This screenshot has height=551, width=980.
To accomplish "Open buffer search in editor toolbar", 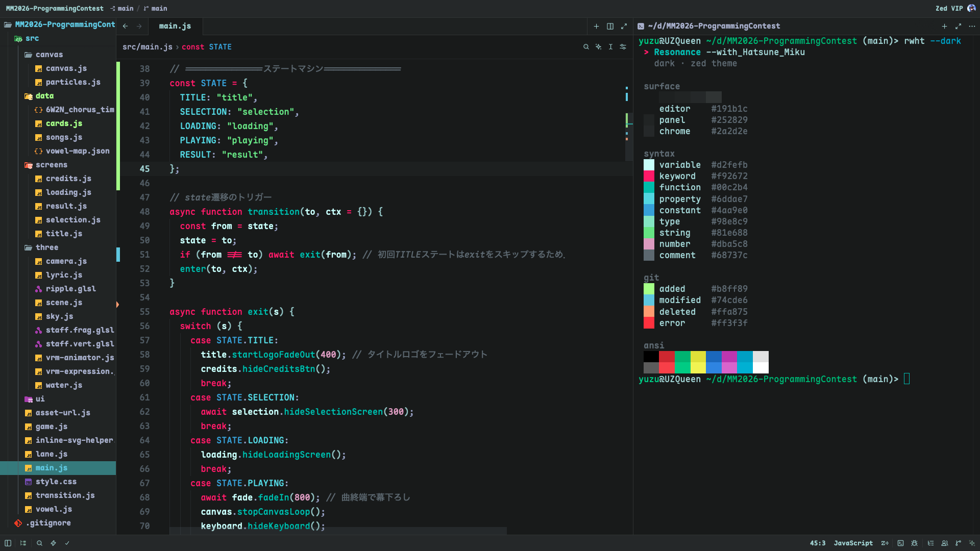I will (x=586, y=47).
